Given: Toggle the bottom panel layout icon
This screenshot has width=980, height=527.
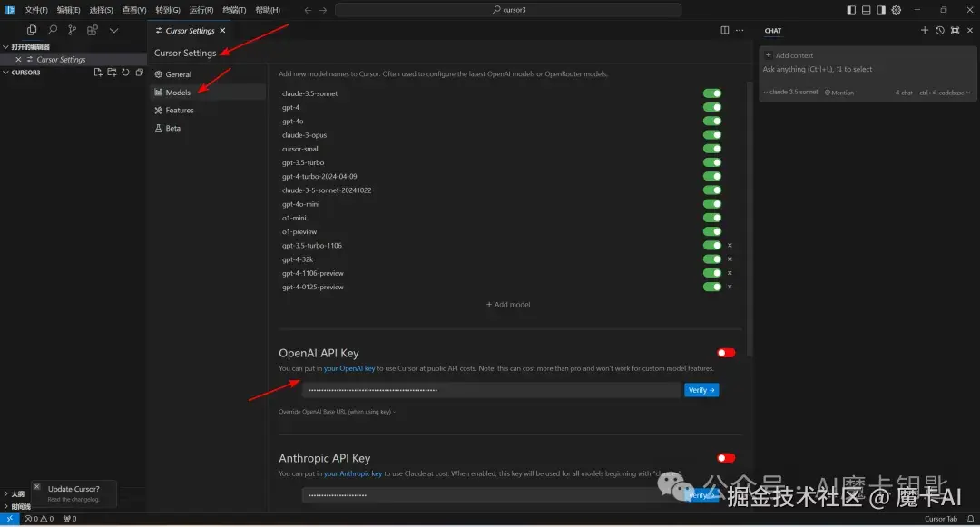Looking at the screenshot, I should pyautogui.click(x=867, y=10).
